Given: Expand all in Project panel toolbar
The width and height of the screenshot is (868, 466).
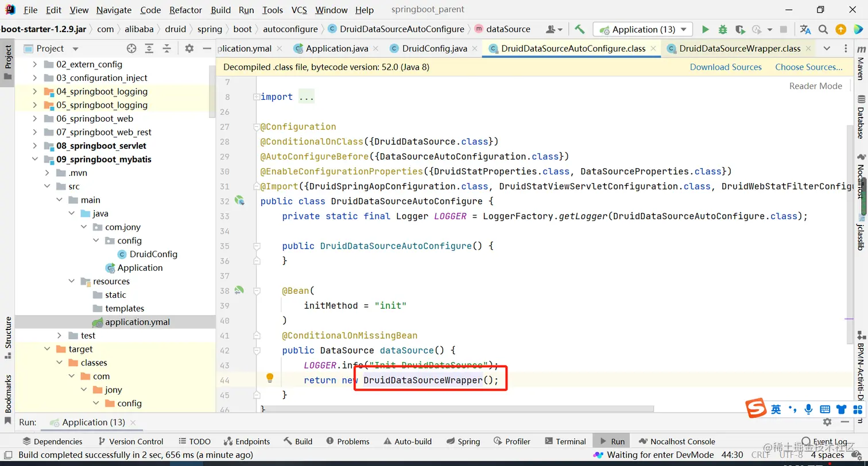Looking at the screenshot, I should 149,49.
